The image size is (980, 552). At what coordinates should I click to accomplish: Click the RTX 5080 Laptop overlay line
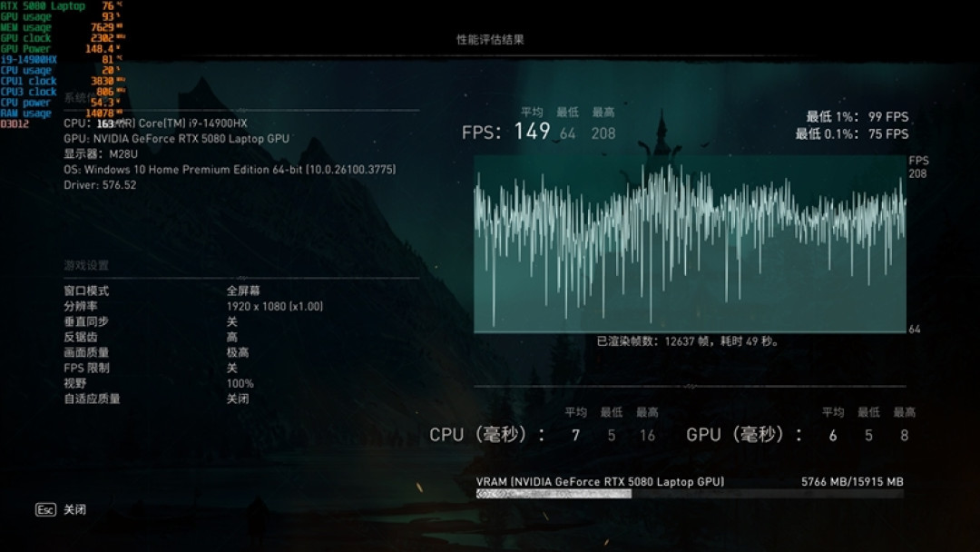point(62,5)
